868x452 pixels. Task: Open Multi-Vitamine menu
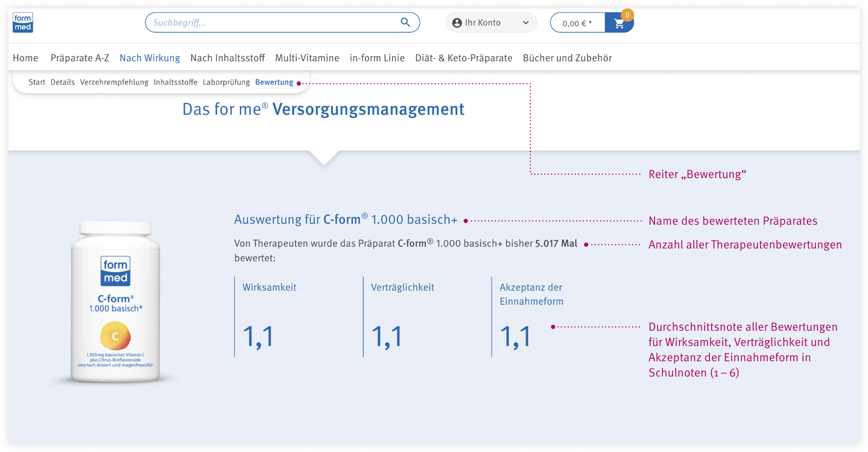coord(307,58)
